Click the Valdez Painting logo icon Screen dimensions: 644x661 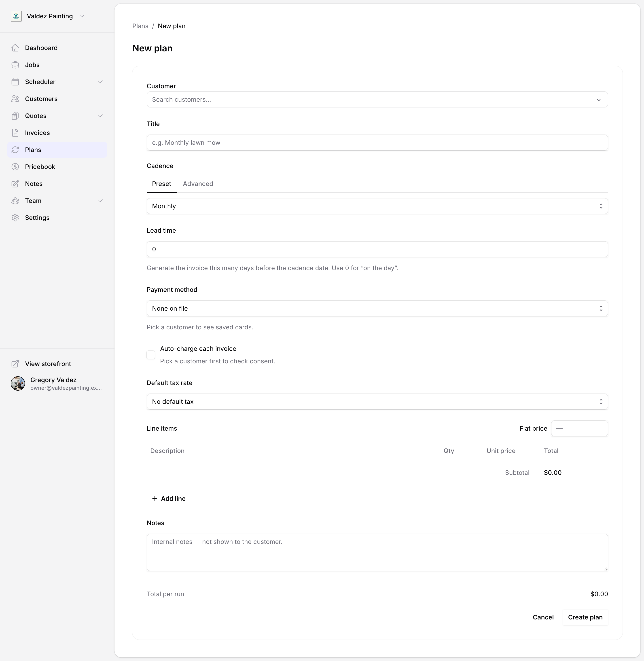tap(16, 16)
